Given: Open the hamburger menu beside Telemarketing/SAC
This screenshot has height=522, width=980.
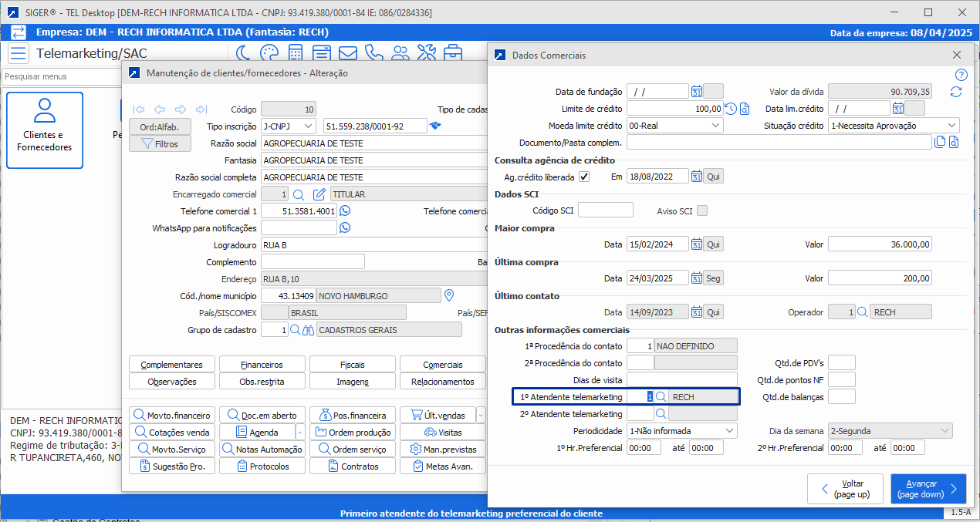Looking at the screenshot, I should pyautogui.click(x=19, y=53).
